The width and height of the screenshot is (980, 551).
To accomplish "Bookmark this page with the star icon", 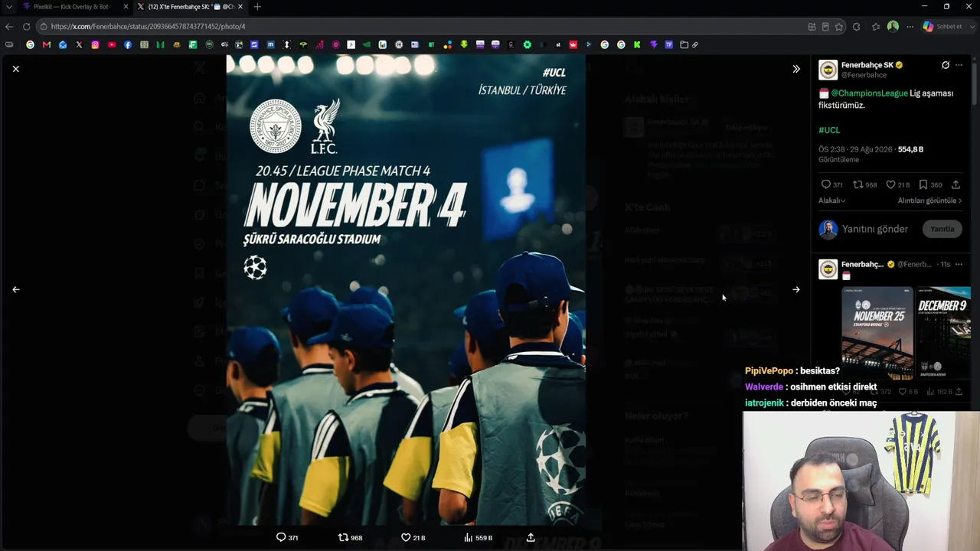I will [x=839, y=27].
